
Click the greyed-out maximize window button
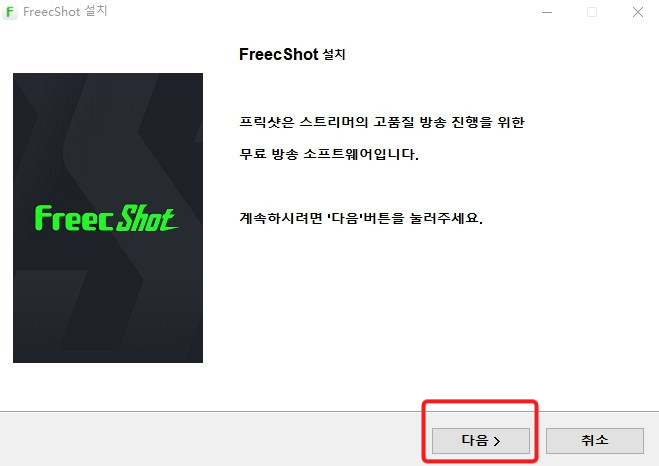coord(592,12)
